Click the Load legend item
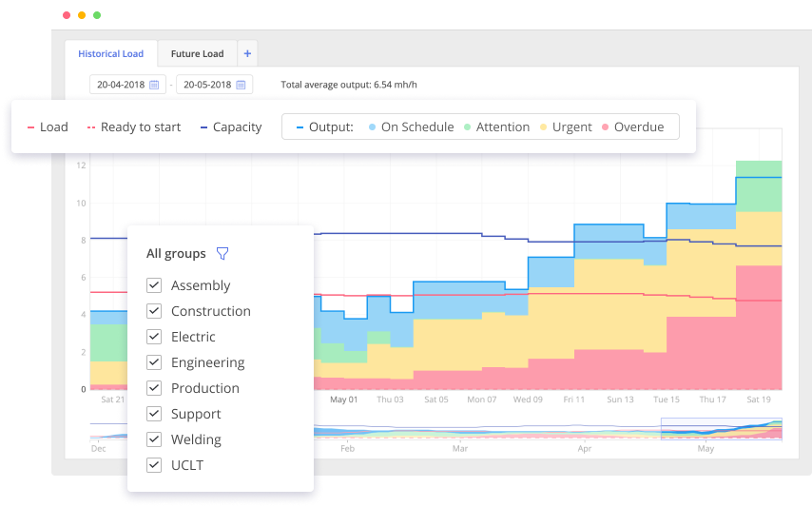Viewport: 812px width, 507px height. click(x=48, y=127)
